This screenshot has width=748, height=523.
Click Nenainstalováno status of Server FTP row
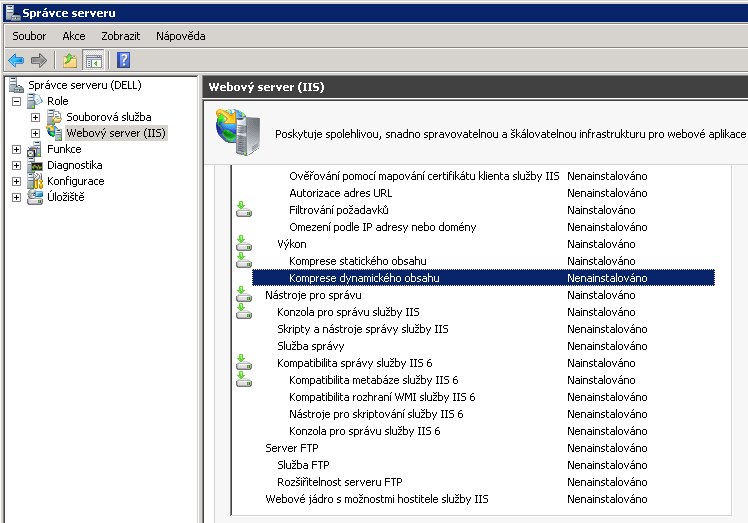click(x=607, y=448)
